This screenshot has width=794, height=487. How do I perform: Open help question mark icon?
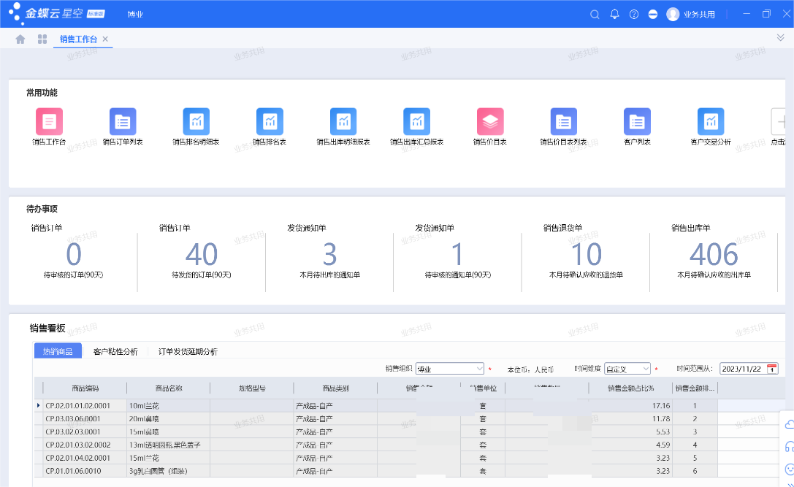point(634,14)
